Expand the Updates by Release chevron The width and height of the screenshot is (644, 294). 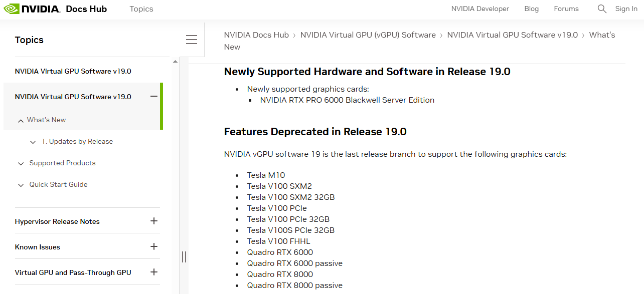pyautogui.click(x=33, y=142)
